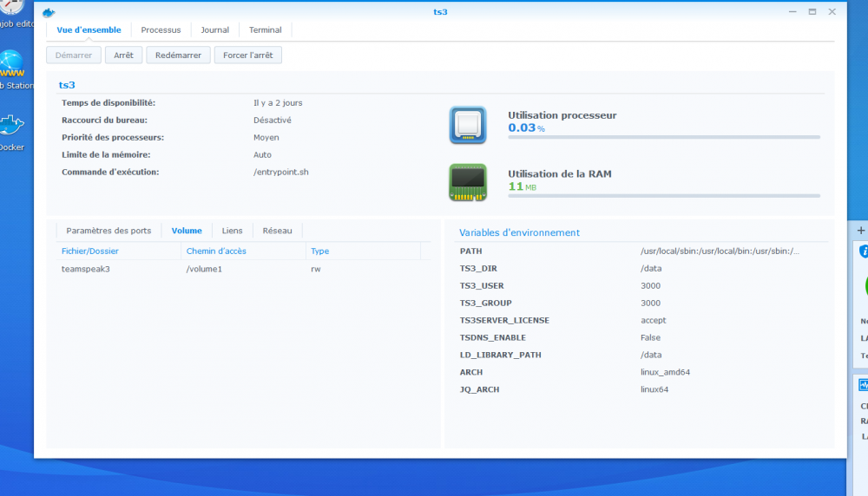Click the TS3_USER variable name
Viewport: 868px width, 496px height.
(x=482, y=285)
